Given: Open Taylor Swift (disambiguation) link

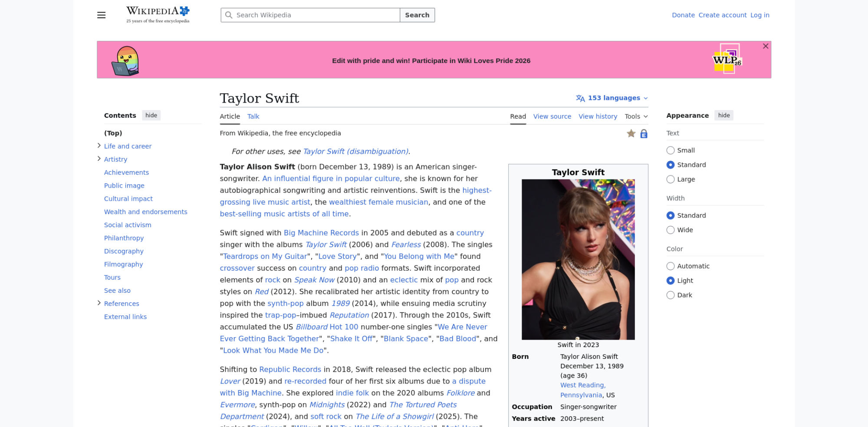Looking at the screenshot, I should click(355, 151).
